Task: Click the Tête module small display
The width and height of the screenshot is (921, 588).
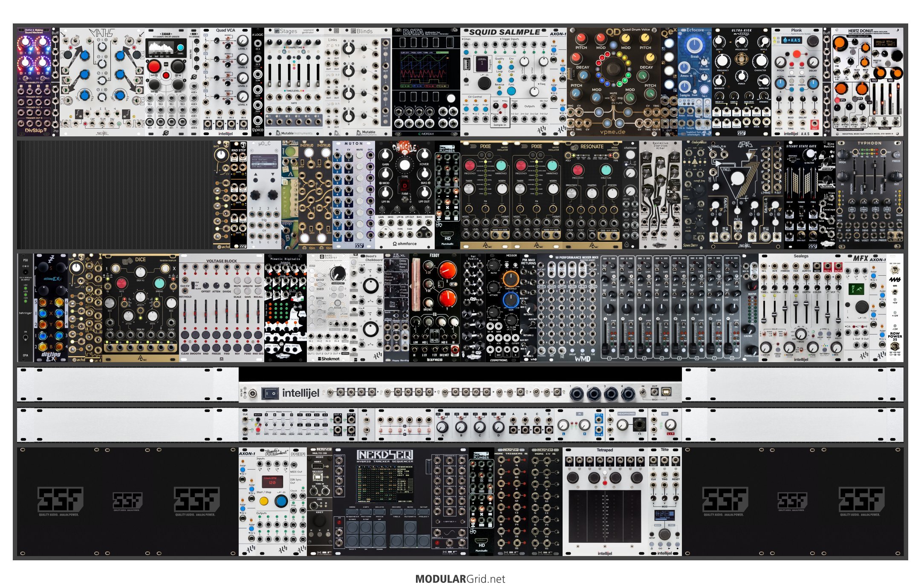Action: [x=664, y=515]
